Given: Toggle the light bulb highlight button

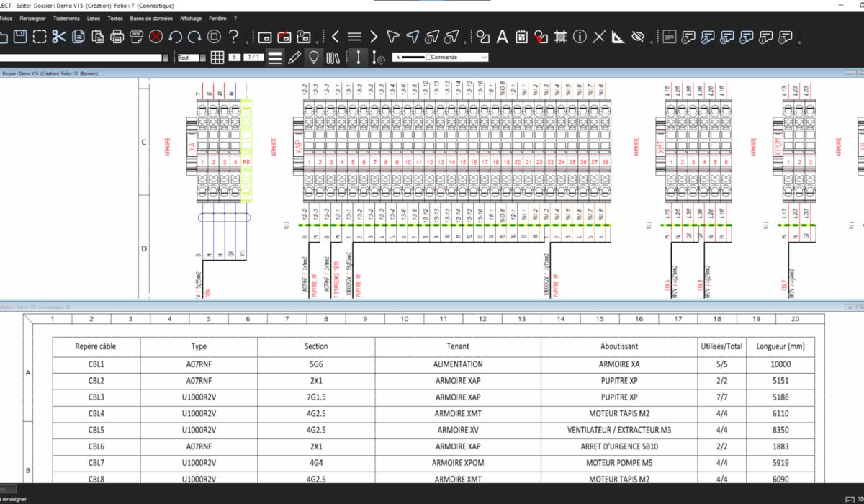Looking at the screenshot, I should (313, 58).
